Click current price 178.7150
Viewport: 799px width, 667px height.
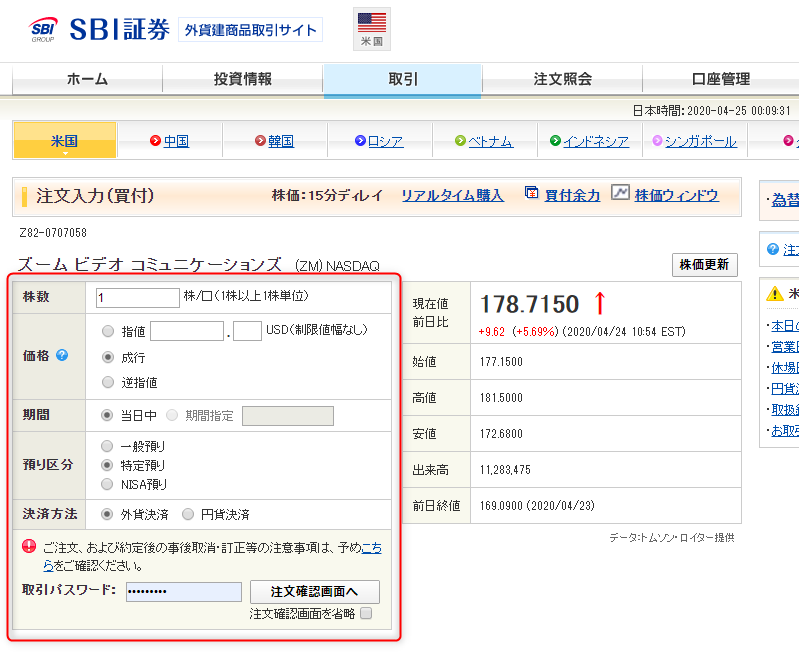[529, 304]
